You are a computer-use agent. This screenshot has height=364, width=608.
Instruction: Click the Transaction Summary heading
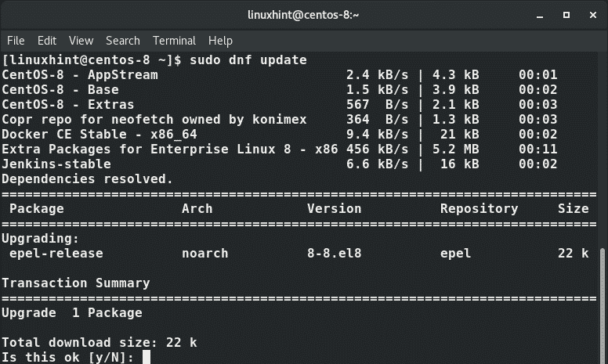[76, 283]
